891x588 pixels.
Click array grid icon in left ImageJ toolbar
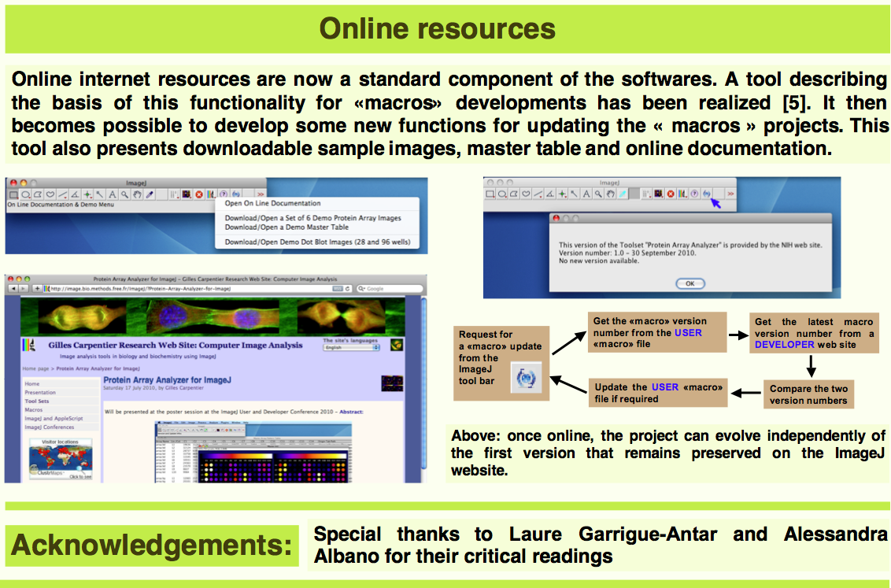[187, 194]
